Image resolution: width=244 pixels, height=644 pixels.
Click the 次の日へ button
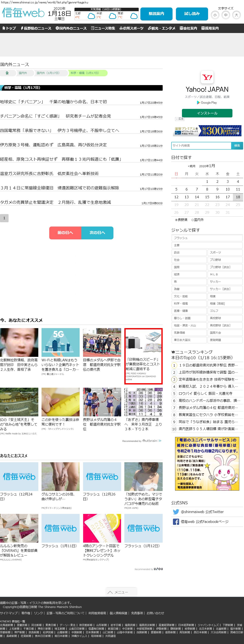[97, 233]
